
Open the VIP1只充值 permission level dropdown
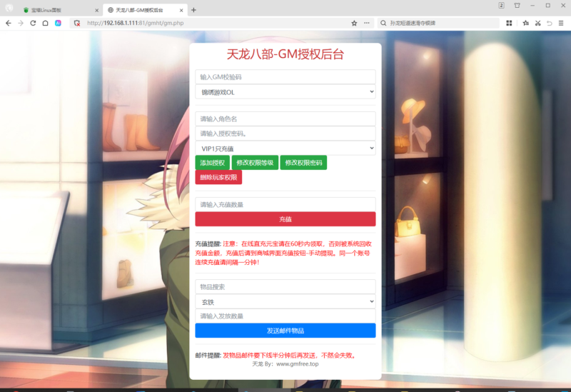click(285, 148)
